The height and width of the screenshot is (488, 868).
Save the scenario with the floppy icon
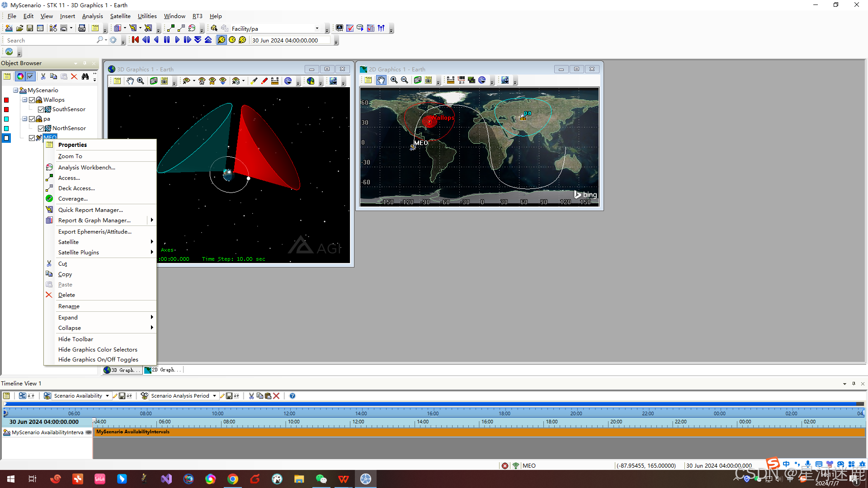pyautogui.click(x=30, y=28)
